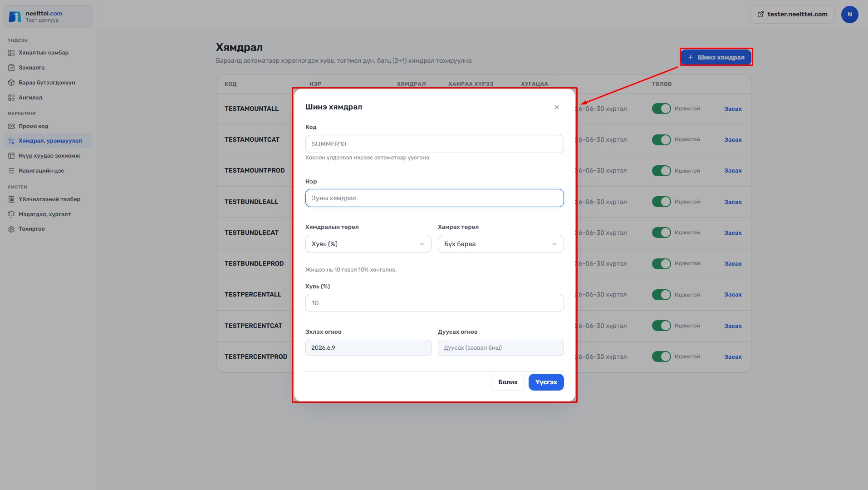
Task: Click Засах for TESTAMOUNTALL
Action: [733, 109]
